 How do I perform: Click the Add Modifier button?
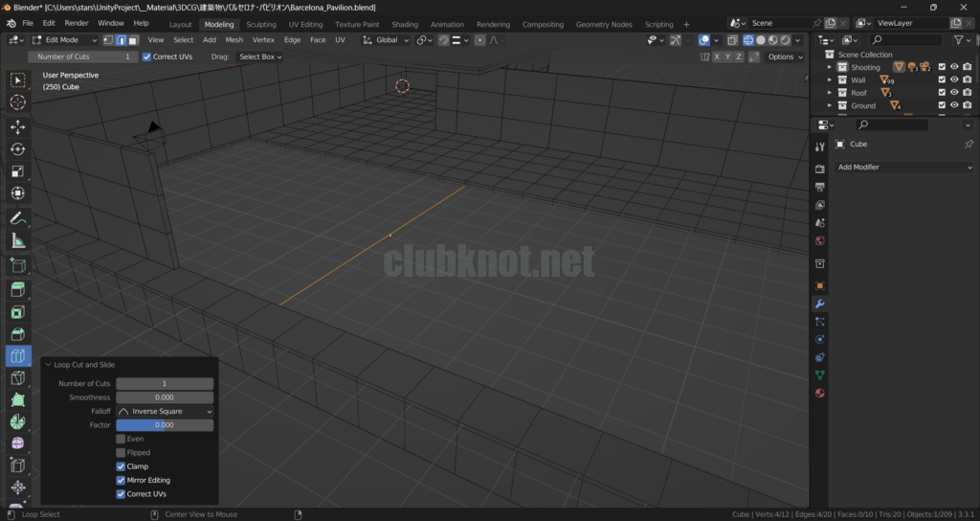903,167
